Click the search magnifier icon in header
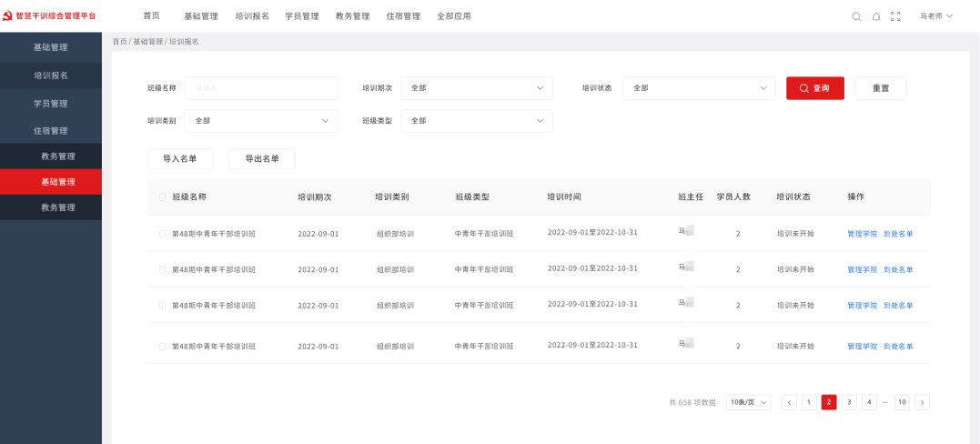The width and height of the screenshot is (980, 444). (856, 16)
